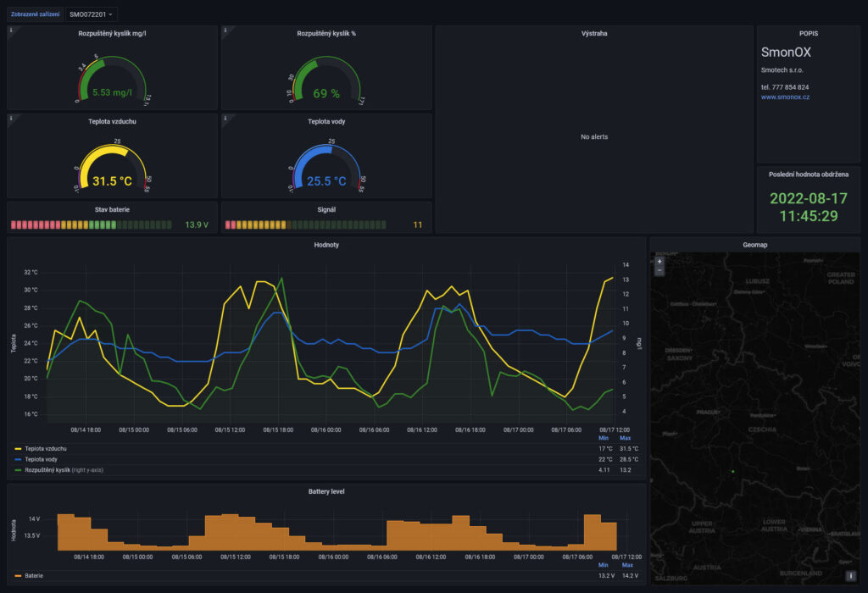Click the yellow Teplota vzduchu legend color swatch
868x593 pixels.
click(18, 448)
